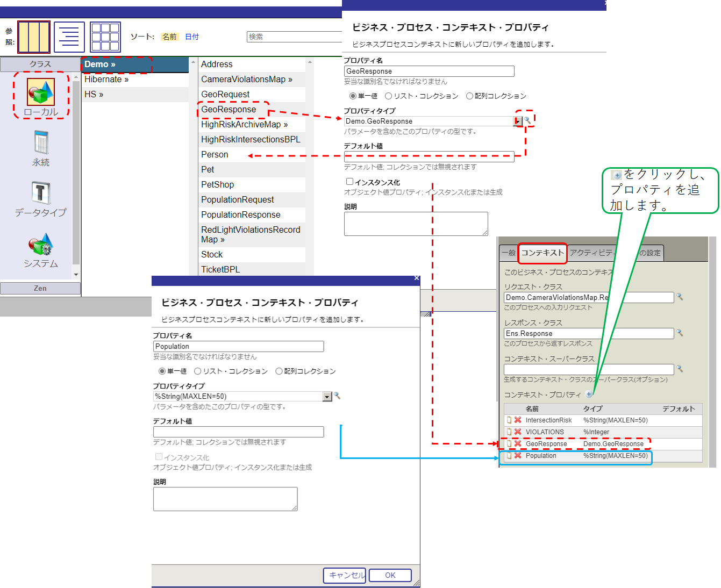
Task: Click the plus icon beside コンテキスト・プロパティ
Action: pyautogui.click(x=589, y=395)
